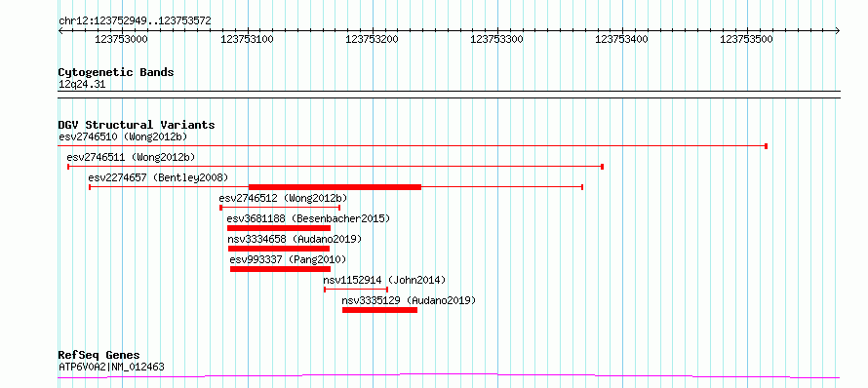This screenshot has height=388, width=868.
Task: Click the nsv3335129 red feature bar
Action: tap(379, 310)
